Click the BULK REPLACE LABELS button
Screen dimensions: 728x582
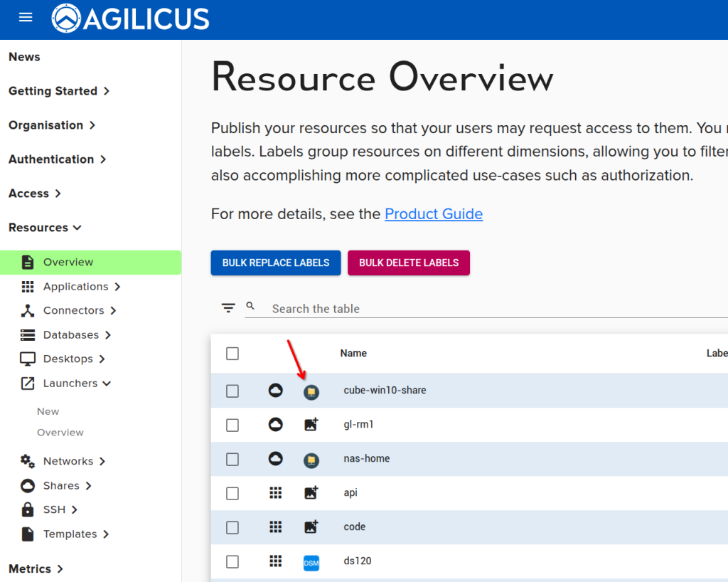(x=275, y=263)
